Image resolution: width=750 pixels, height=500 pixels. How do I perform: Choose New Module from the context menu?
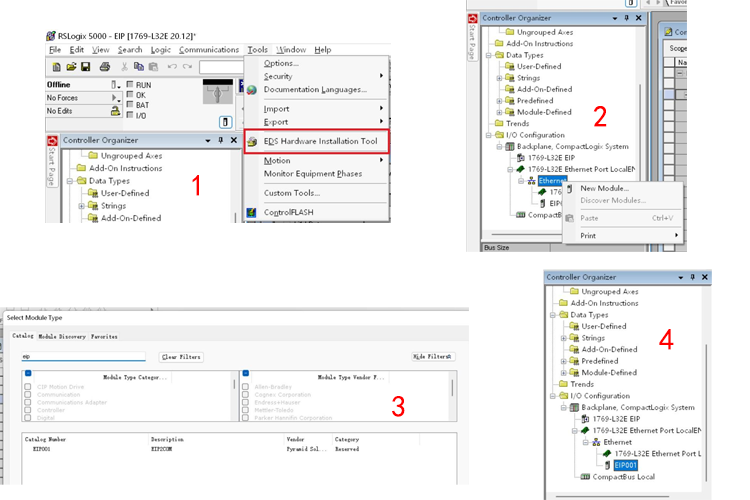604,188
